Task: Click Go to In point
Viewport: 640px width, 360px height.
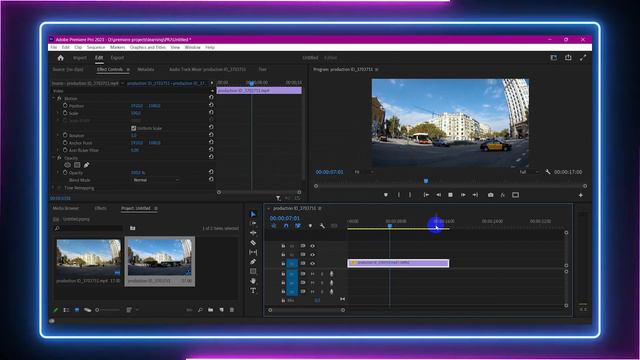Action: (426, 195)
